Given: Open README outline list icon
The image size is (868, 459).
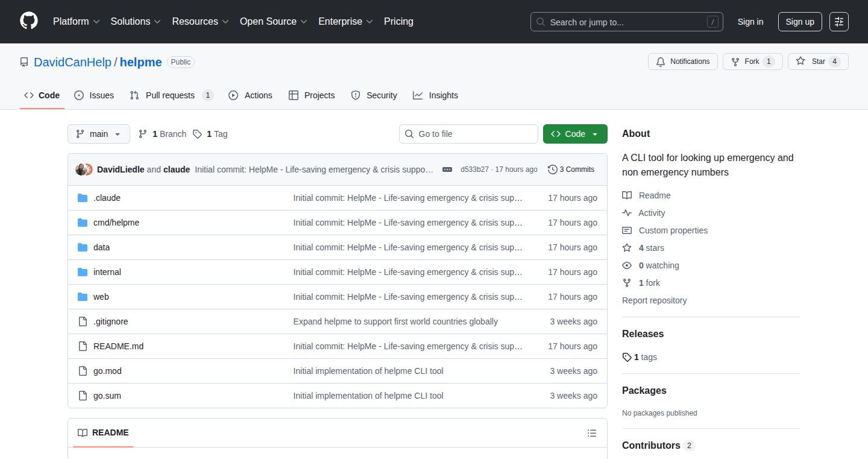Looking at the screenshot, I should pyautogui.click(x=592, y=433).
